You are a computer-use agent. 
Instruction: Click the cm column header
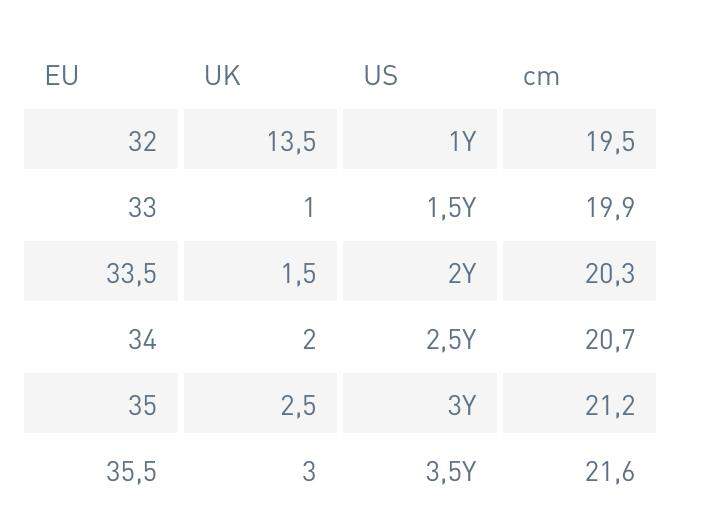(541, 77)
